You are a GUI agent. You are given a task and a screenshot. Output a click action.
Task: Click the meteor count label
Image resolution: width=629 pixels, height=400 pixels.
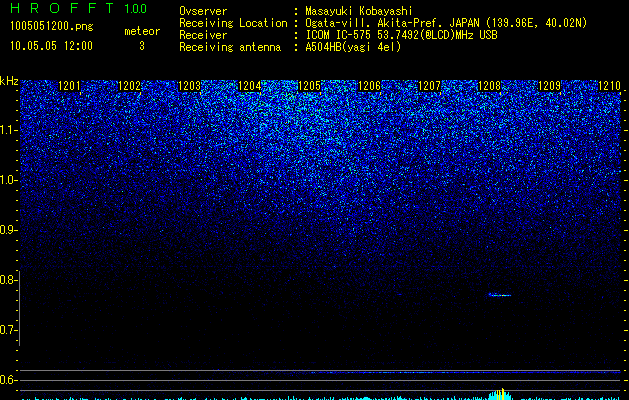pos(142,31)
